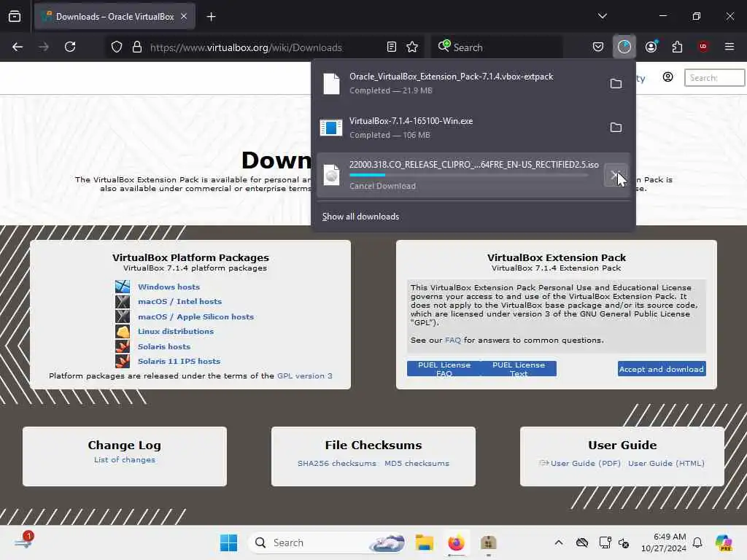Open the Windows Start menu
Viewport: 747px width, 560px height.
228,542
